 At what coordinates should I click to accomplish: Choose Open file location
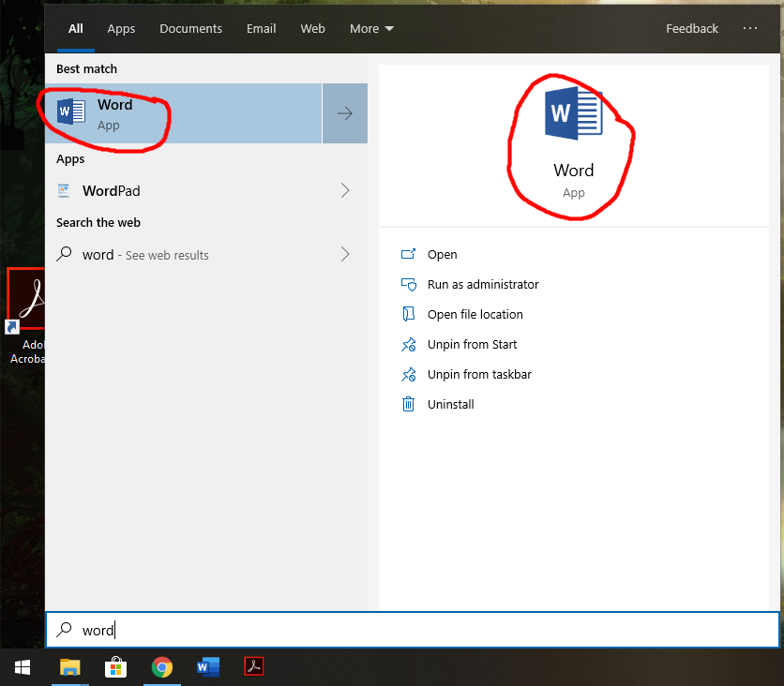[475, 314]
